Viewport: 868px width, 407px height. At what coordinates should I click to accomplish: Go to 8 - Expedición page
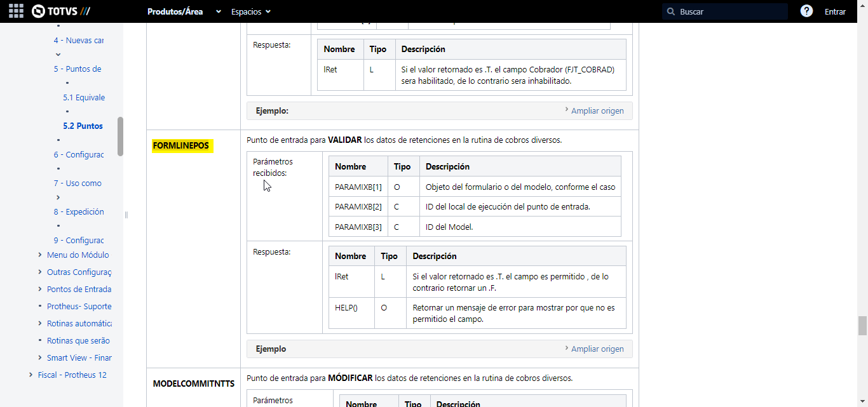pos(79,212)
